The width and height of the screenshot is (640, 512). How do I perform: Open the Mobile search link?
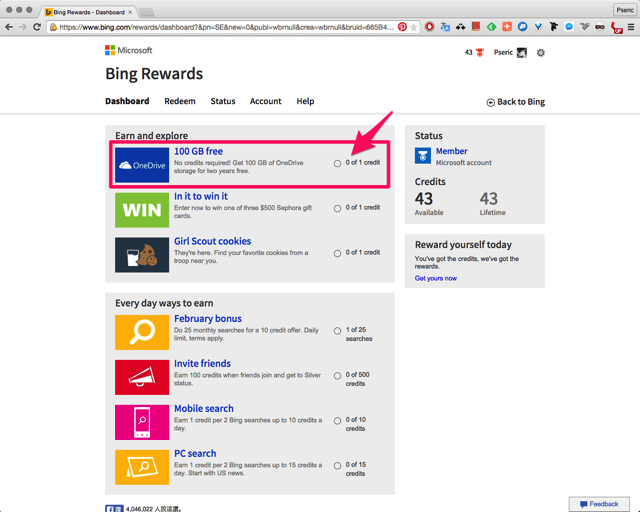204,409
